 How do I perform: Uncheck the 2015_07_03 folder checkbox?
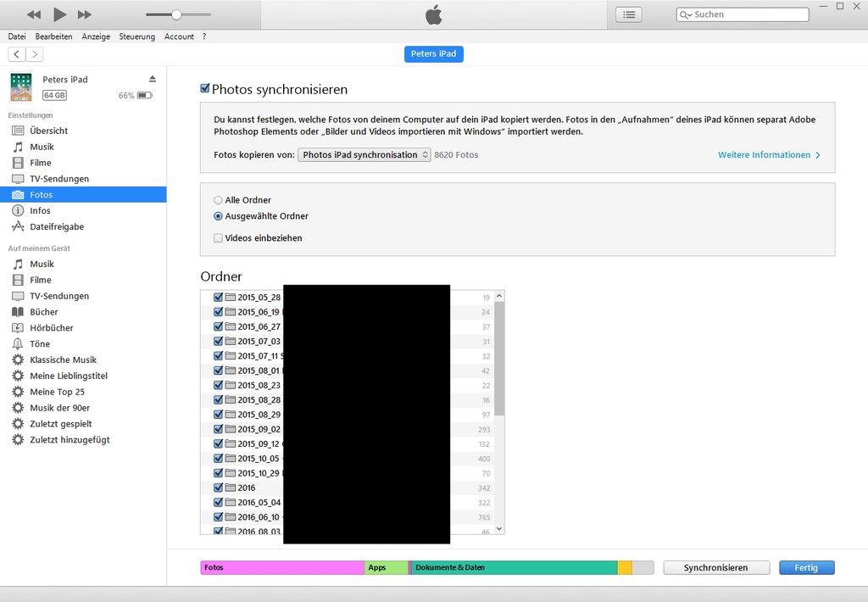point(218,341)
